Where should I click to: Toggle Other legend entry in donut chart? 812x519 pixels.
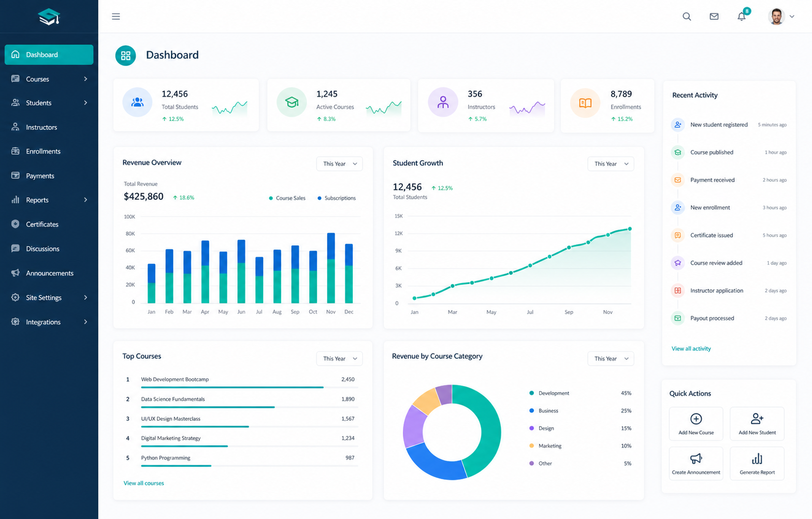(541, 464)
